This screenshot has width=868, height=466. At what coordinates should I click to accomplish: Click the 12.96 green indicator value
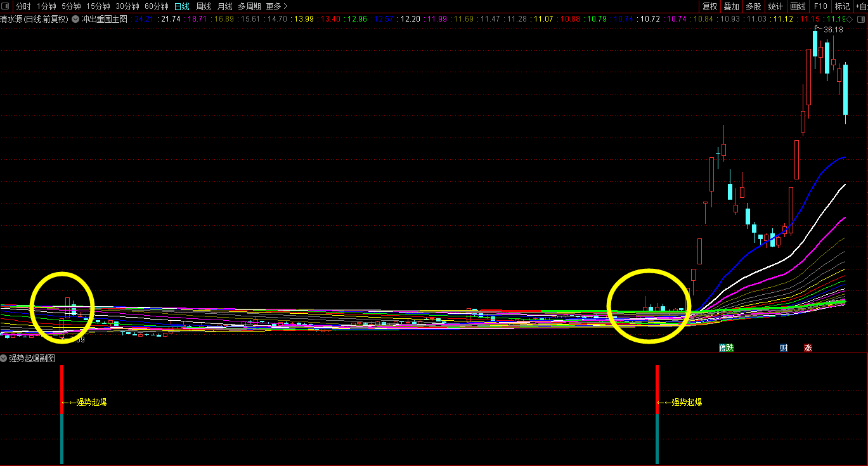357,19
